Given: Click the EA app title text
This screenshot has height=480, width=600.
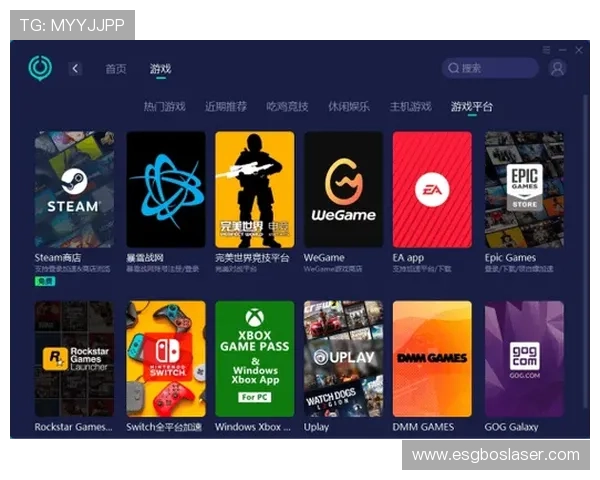Looking at the screenshot, I should [x=408, y=258].
